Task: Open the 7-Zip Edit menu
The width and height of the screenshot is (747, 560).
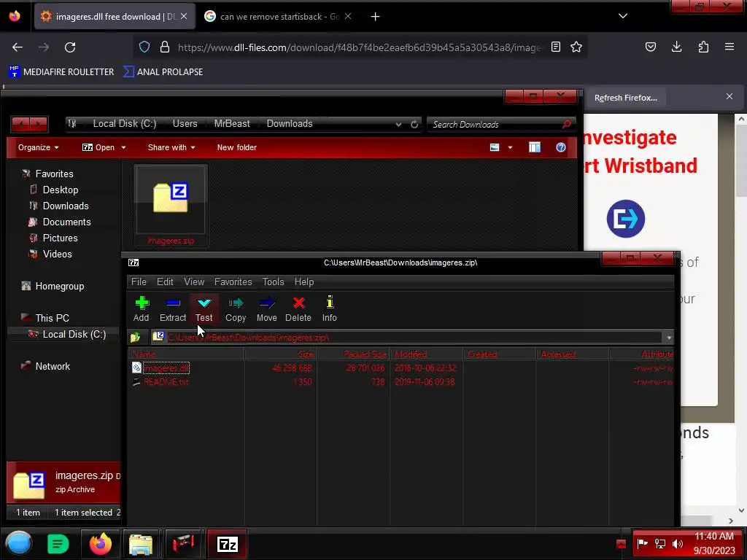Action: click(165, 282)
